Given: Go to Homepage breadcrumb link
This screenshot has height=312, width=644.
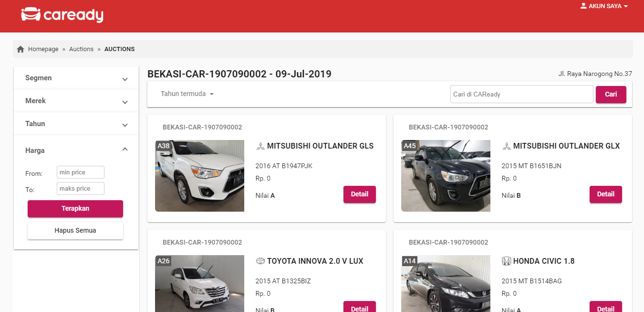Looking at the screenshot, I should coord(43,49).
